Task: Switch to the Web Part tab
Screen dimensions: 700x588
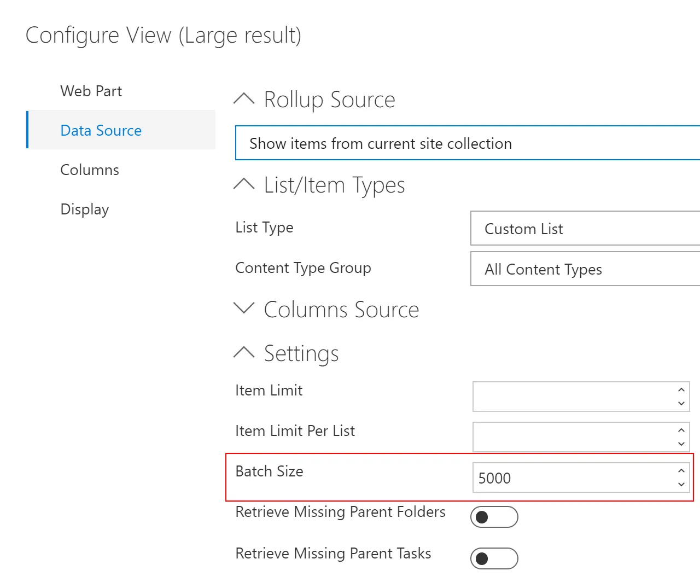Action: [91, 91]
